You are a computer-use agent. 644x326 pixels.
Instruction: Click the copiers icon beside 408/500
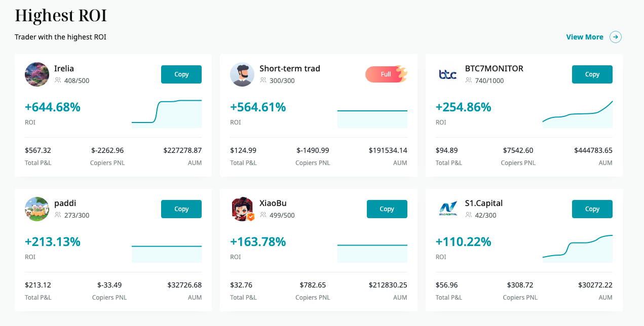[58, 80]
